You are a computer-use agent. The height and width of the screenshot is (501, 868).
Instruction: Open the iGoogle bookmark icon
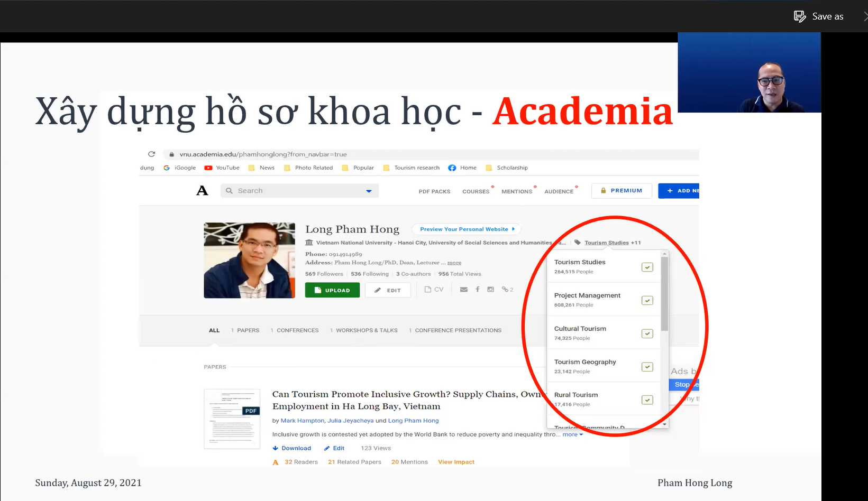(167, 168)
